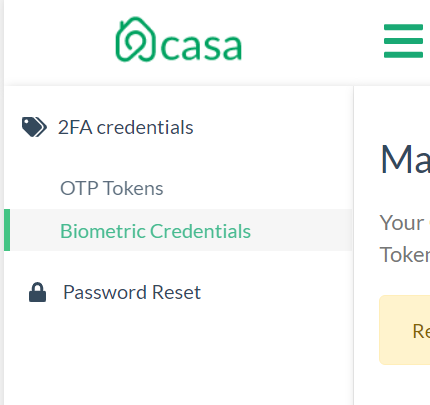
Task: Click the Casa house logo icon
Action: [x=135, y=39]
